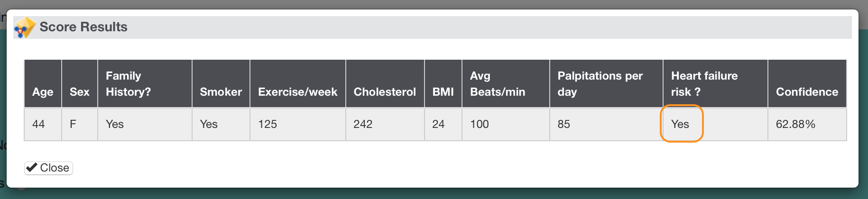Click the checkmark icon on Close button
Viewport: 868px width, 199px height.
coord(32,167)
